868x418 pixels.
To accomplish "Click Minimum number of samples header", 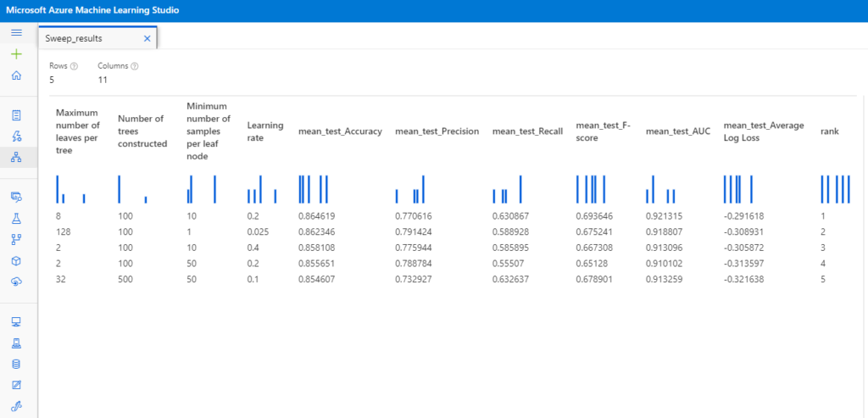I will coord(209,131).
